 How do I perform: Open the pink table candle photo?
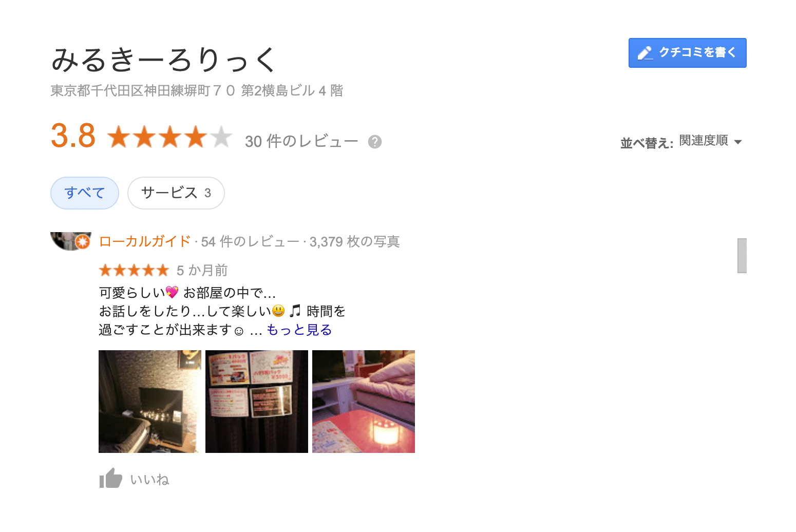[364, 402]
